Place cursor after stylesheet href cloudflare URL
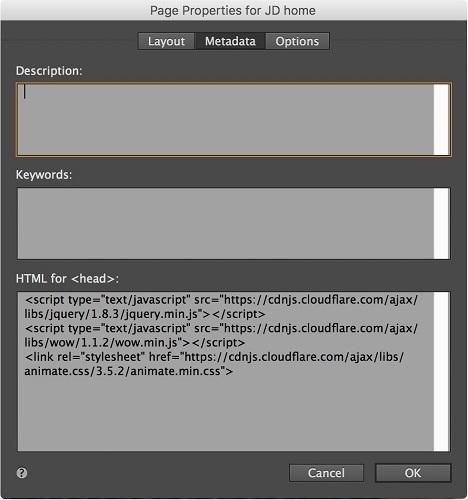This screenshot has height=500, width=468. point(232,371)
